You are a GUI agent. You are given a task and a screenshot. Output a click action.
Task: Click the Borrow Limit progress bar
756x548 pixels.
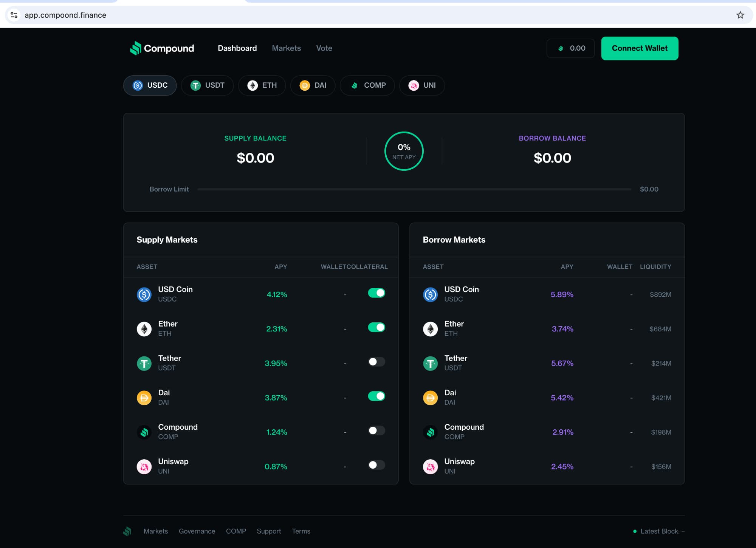coord(414,189)
